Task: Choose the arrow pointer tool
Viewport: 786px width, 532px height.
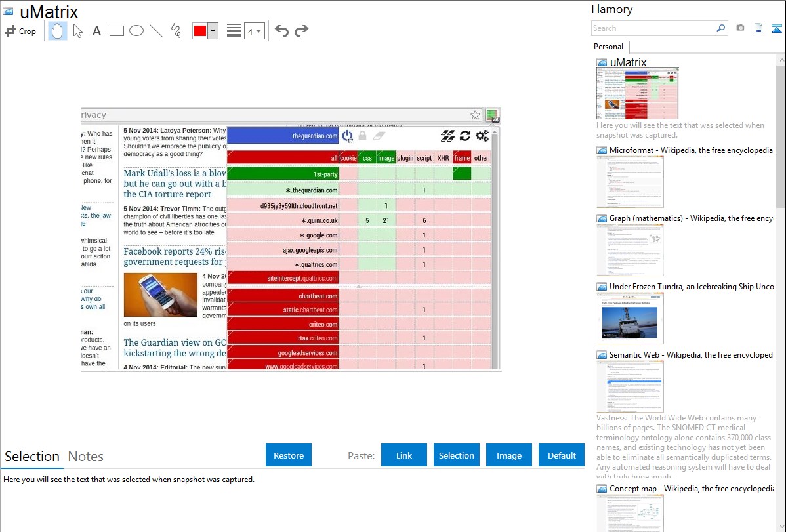Action: pos(77,31)
